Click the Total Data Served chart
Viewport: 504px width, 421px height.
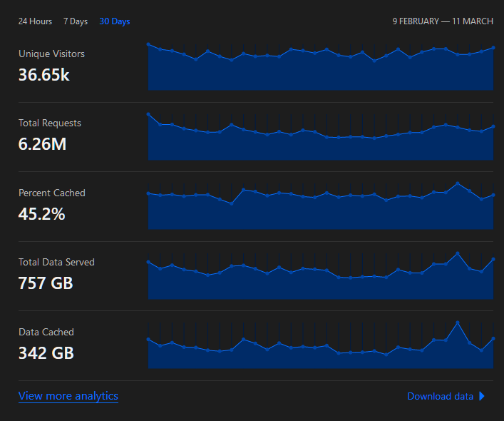(320, 278)
